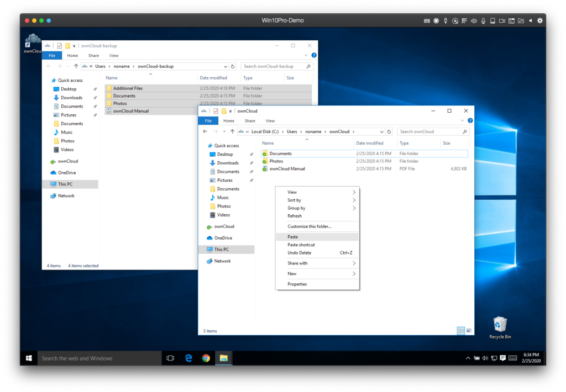The image size is (566, 392).
Task: Expand the ribbon in ownCloud-backup window
Action: point(306,55)
